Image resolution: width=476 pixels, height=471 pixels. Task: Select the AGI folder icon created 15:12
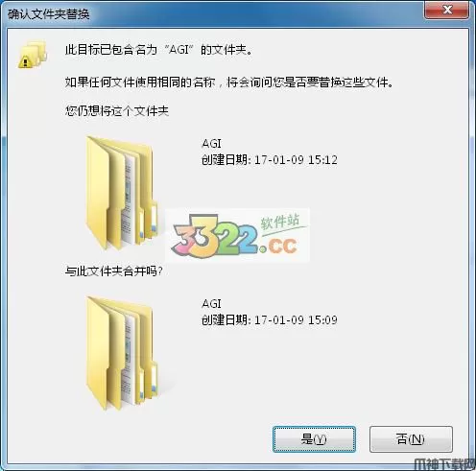(x=122, y=193)
